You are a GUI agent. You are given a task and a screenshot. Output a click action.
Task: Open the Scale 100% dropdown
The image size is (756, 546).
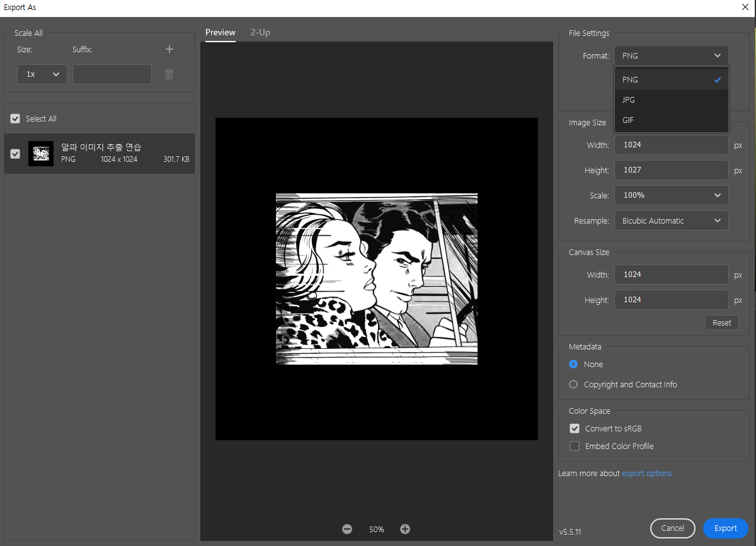pos(672,195)
